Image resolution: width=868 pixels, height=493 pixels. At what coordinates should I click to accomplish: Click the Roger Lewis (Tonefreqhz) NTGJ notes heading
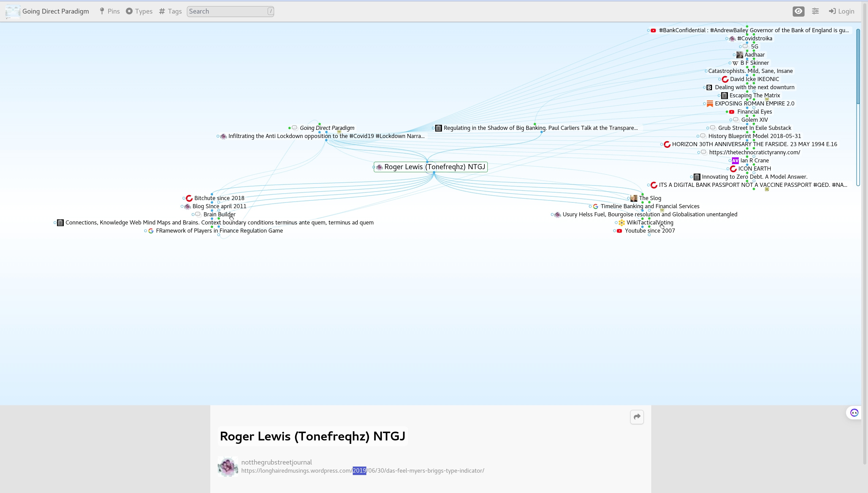312,436
